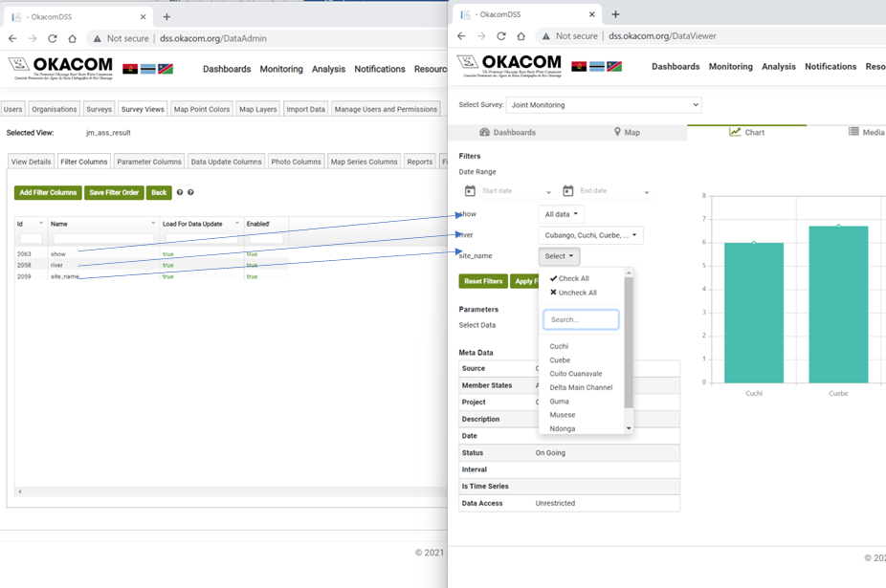The width and height of the screenshot is (886, 588).
Task: Open End date dropdown arrow
Action: coord(647,192)
